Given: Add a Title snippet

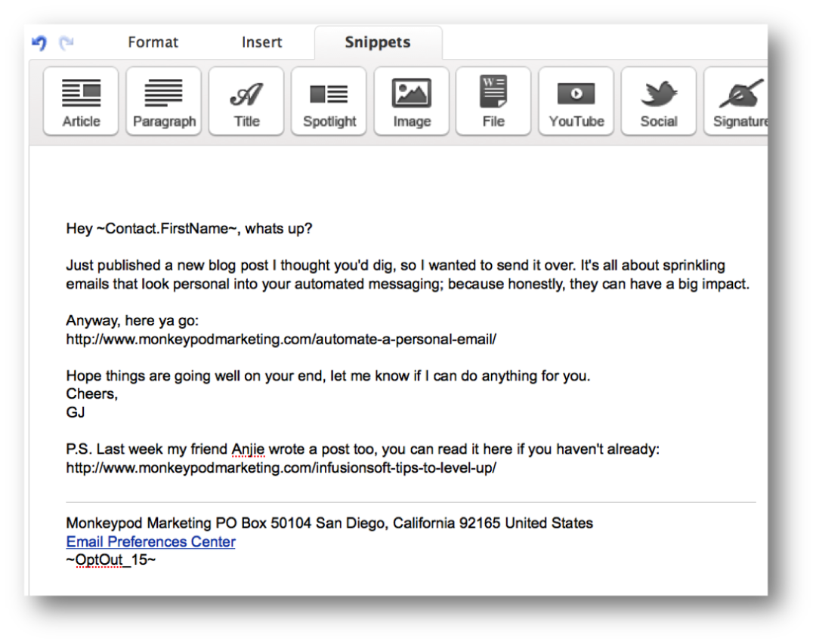Looking at the screenshot, I should (246, 100).
